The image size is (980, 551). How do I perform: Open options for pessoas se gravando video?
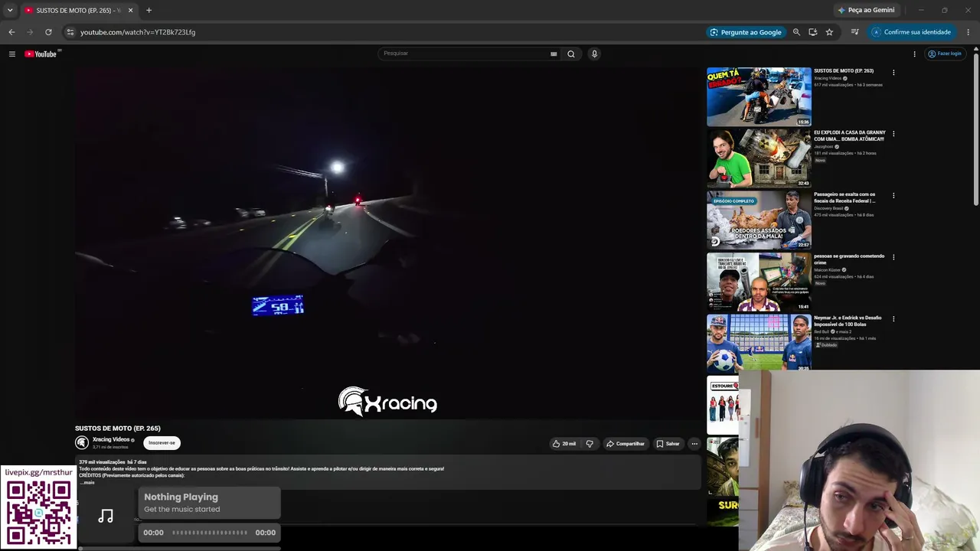pyautogui.click(x=893, y=257)
